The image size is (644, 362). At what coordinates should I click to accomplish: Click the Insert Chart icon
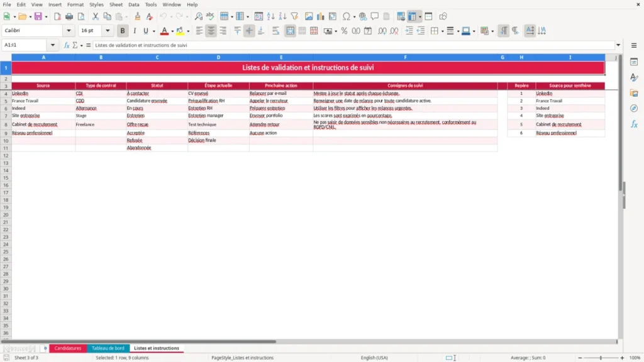[x=321, y=16]
